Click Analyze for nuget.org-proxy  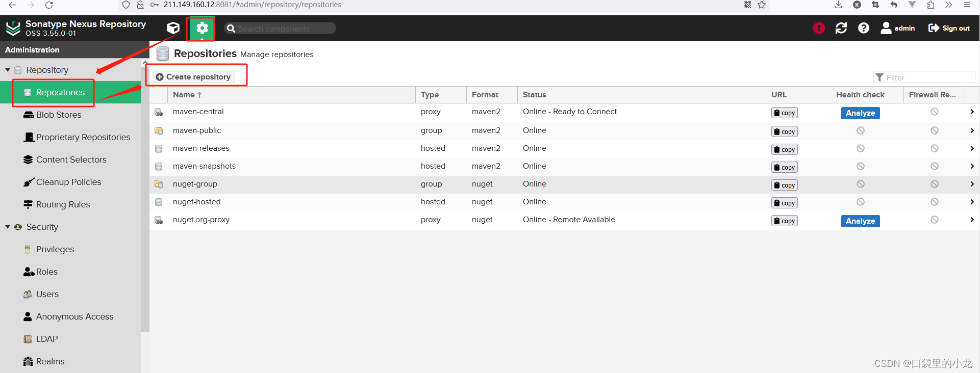[860, 221]
